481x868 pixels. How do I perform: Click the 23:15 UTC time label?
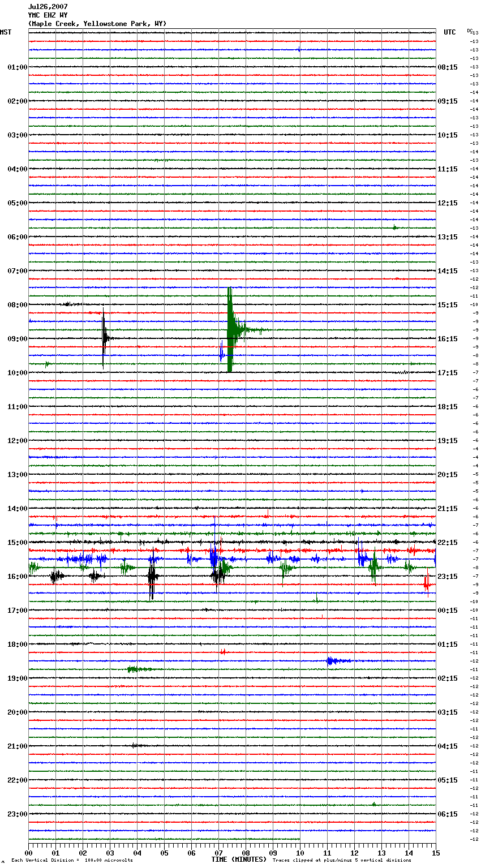[448, 577]
